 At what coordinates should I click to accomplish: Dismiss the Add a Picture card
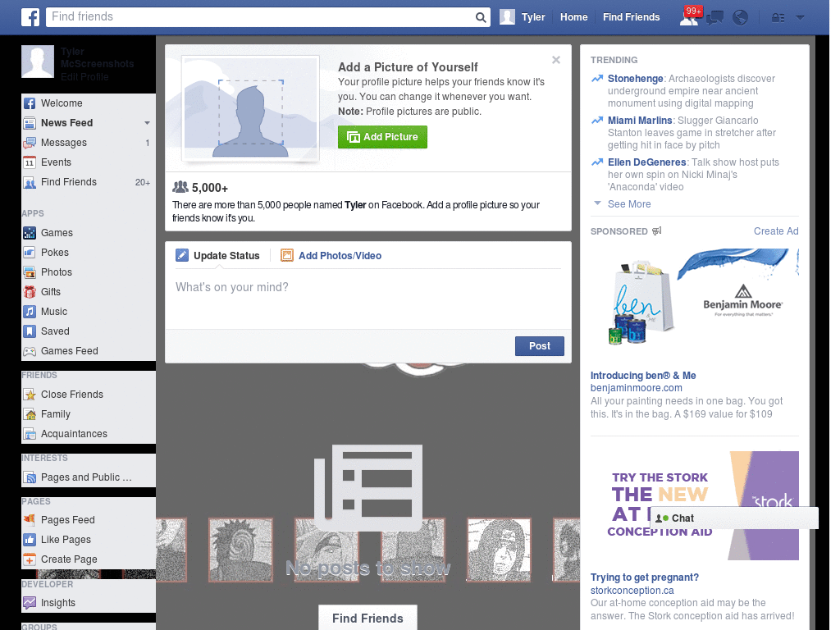click(556, 60)
